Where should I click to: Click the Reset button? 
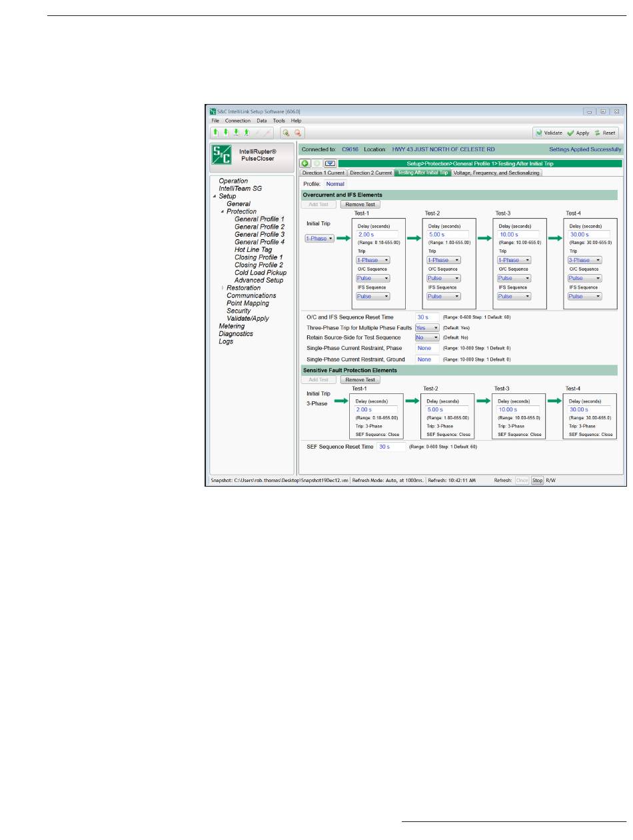point(606,133)
